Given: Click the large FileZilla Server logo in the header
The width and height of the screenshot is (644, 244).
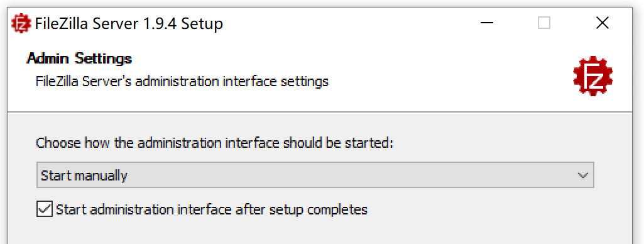Looking at the screenshot, I should pos(593,76).
